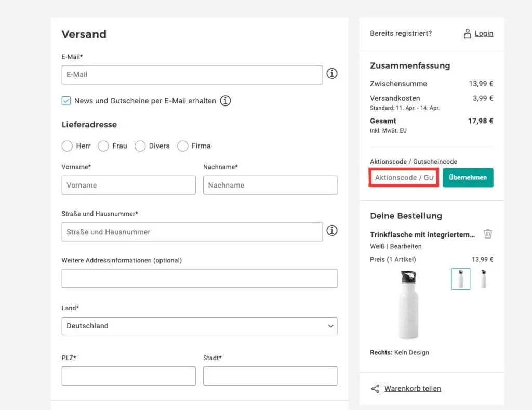Click the info icon next to Straße und Hausnummer
The width and height of the screenshot is (532, 410).
[331, 230]
